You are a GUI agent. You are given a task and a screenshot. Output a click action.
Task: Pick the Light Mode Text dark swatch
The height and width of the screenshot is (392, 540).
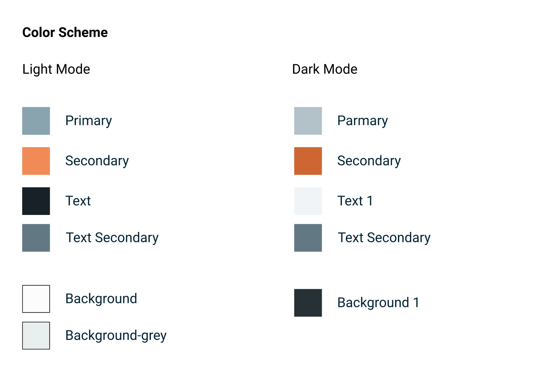(x=36, y=201)
